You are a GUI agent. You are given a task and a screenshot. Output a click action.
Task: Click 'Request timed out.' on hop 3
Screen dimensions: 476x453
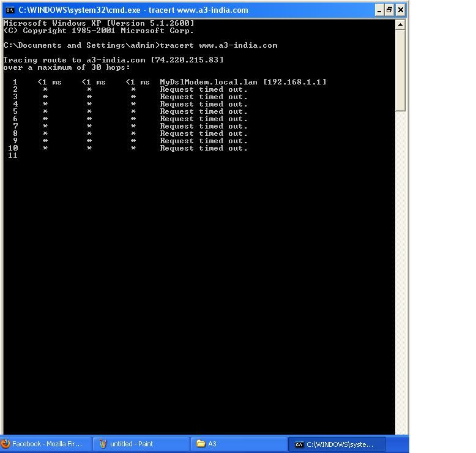click(204, 97)
